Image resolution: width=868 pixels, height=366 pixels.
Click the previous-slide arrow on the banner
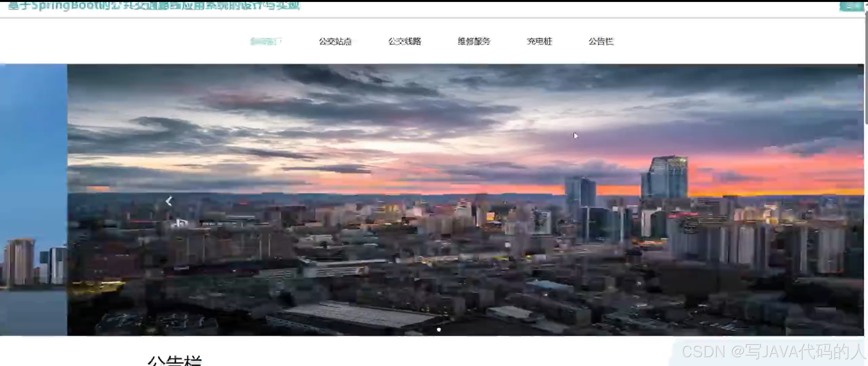click(169, 201)
